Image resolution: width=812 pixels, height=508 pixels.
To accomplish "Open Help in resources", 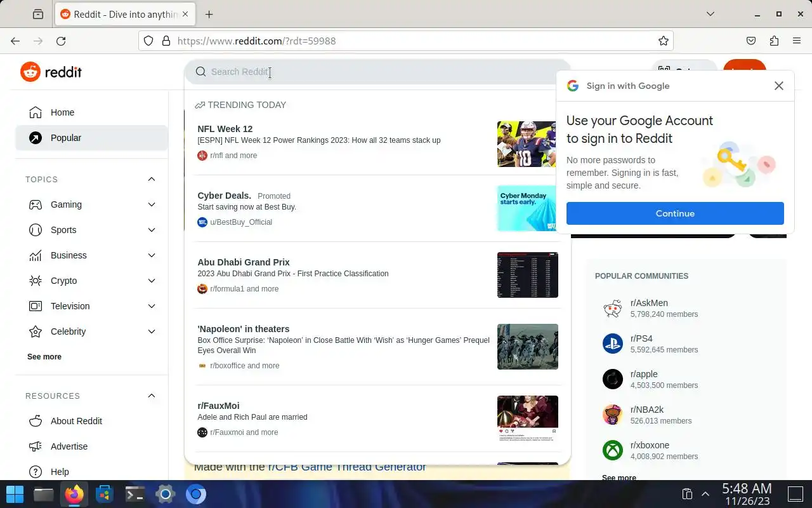I will click(x=91, y=472).
